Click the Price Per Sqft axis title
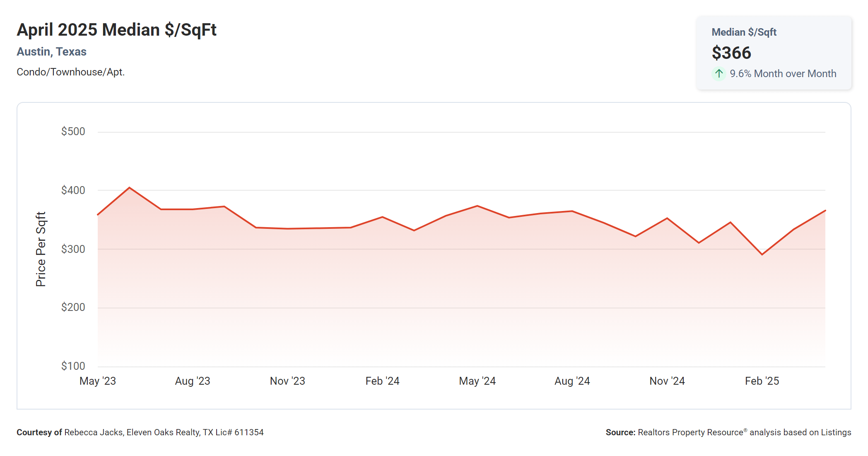Viewport: 868px width, 456px height. (x=41, y=249)
